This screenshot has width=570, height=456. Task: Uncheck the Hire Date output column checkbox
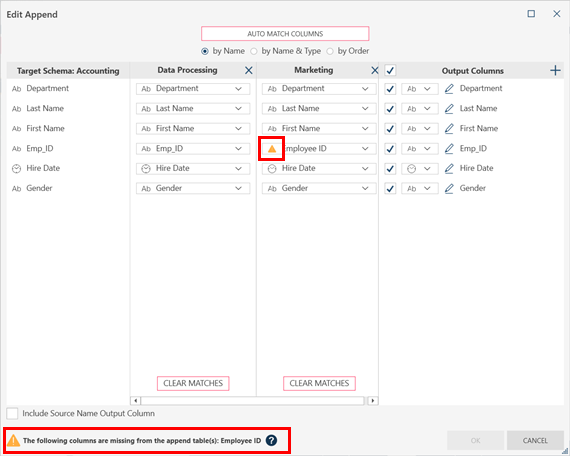click(x=390, y=168)
